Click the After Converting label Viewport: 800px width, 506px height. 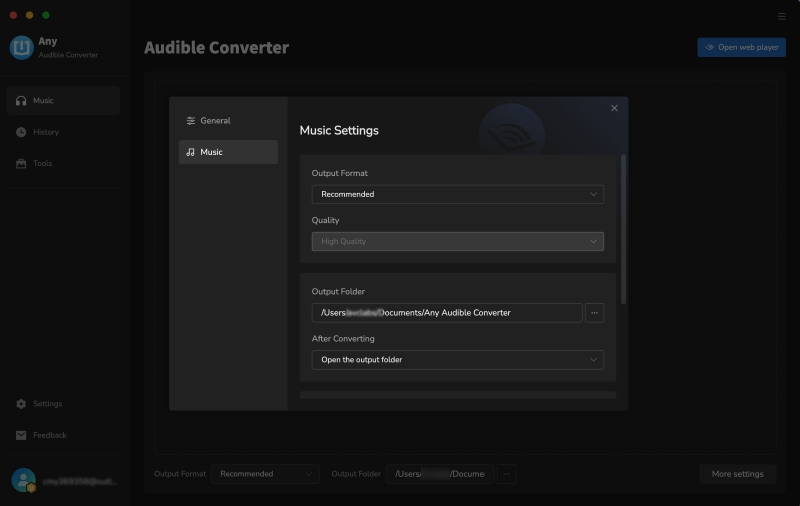(x=343, y=339)
